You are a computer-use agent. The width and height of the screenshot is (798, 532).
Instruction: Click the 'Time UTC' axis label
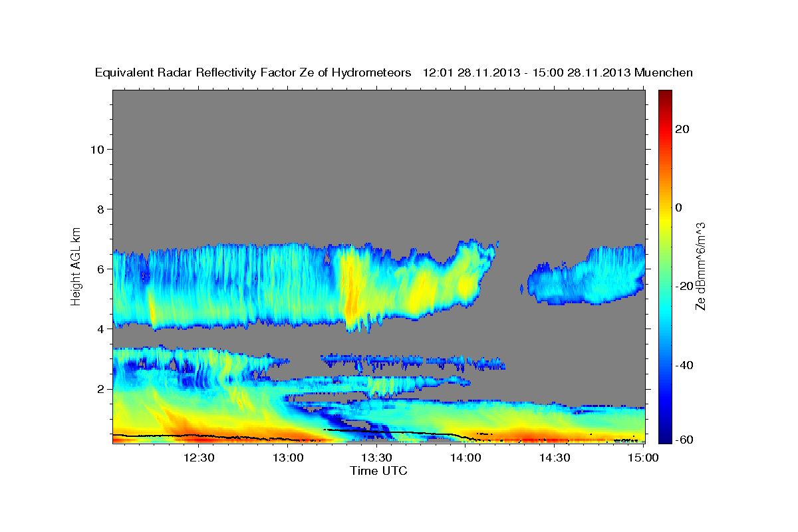pyautogui.click(x=378, y=471)
